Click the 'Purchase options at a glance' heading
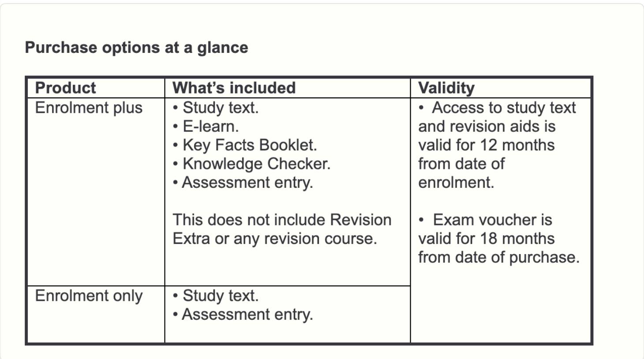The height and width of the screenshot is (359, 644). 136,48
